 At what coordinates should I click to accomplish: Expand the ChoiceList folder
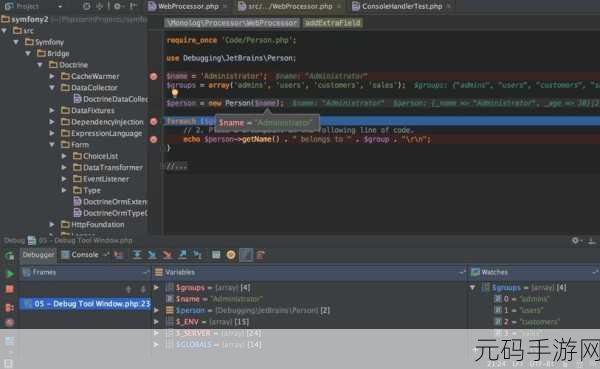pos(64,156)
